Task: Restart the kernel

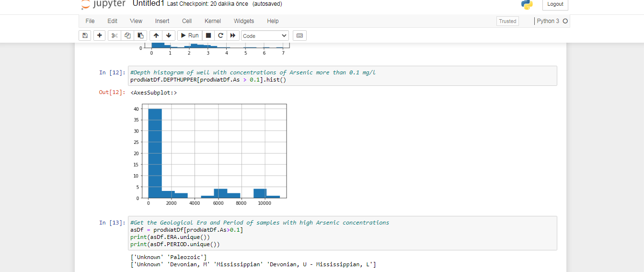Action: pos(221,35)
